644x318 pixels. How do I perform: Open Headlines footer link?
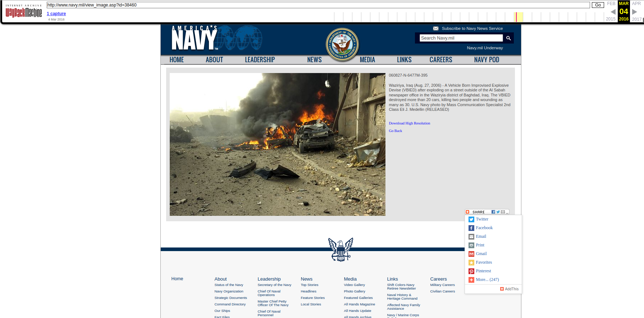coord(309,291)
